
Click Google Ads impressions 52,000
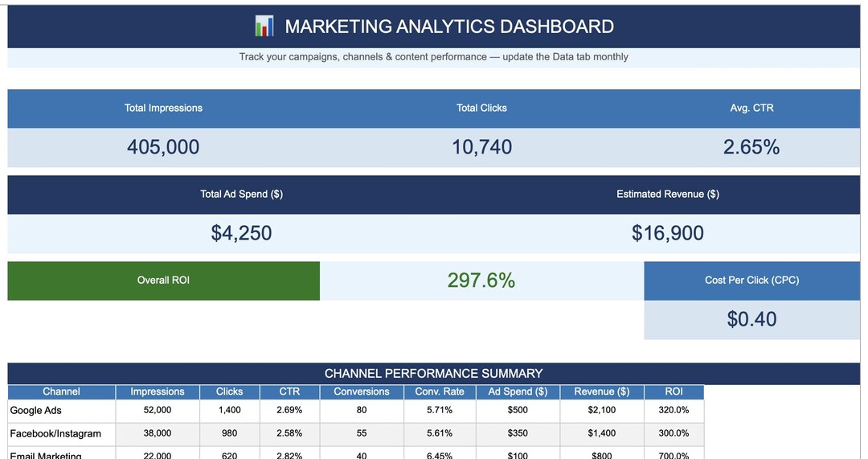pyautogui.click(x=158, y=410)
